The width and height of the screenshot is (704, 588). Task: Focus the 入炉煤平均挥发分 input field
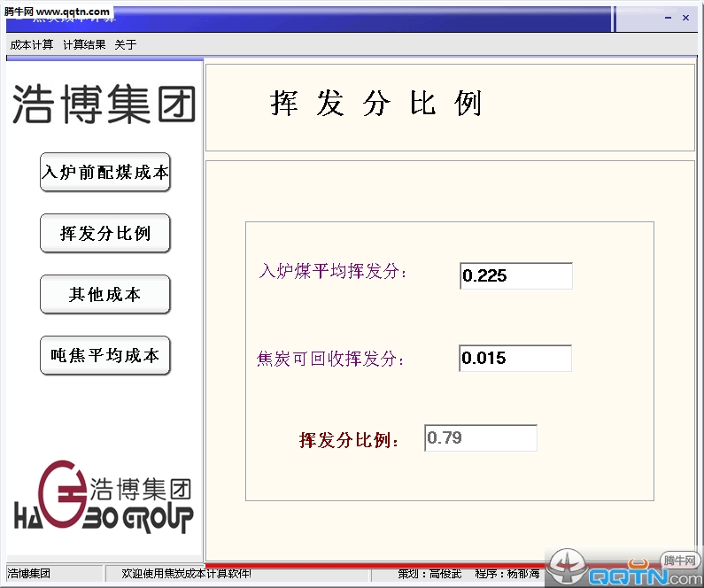pos(516,275)
